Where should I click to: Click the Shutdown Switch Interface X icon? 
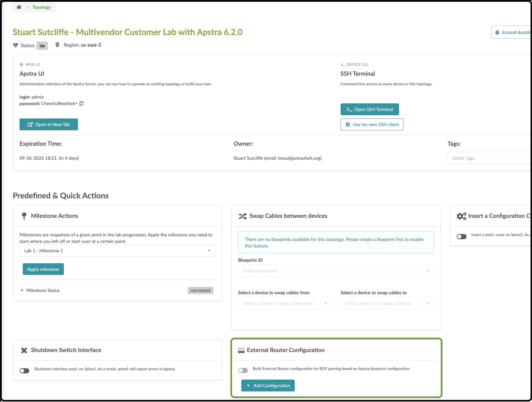coord(24,350)
